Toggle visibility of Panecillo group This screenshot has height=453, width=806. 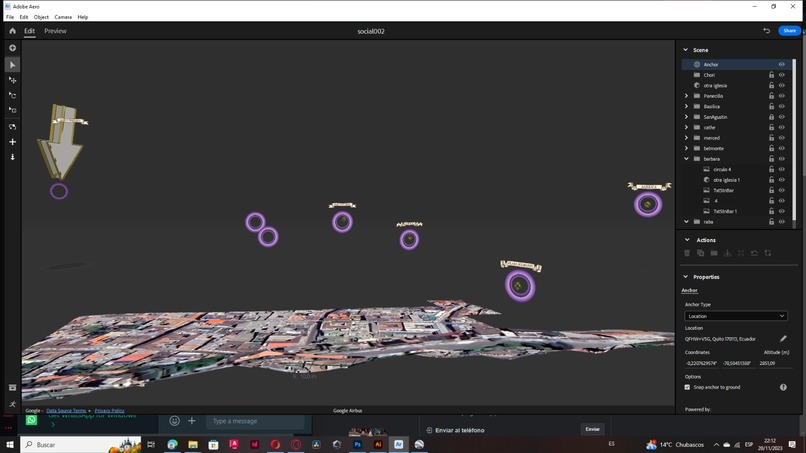781,96
